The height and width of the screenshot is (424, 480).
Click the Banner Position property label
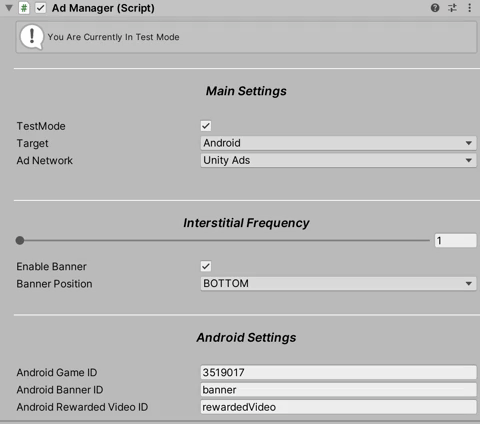(54, 284)
